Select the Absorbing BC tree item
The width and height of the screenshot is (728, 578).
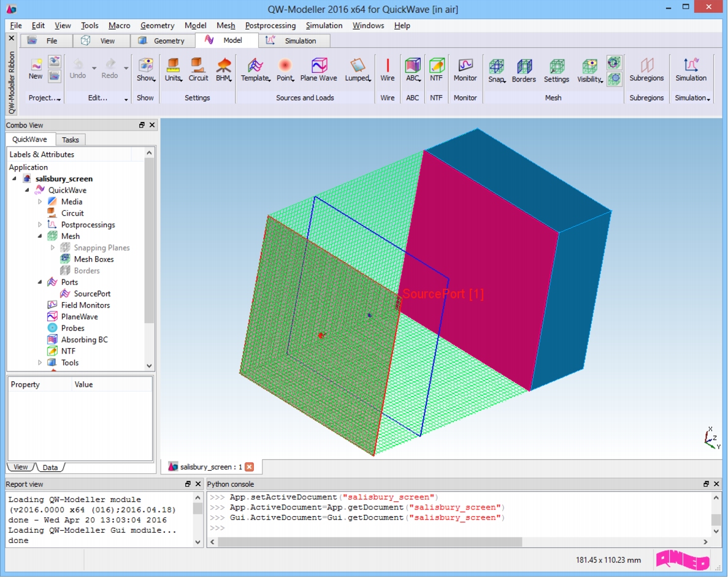point(84,340)
